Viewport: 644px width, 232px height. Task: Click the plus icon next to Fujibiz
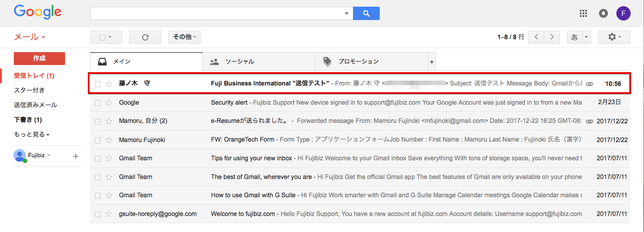tap(75, 156)
